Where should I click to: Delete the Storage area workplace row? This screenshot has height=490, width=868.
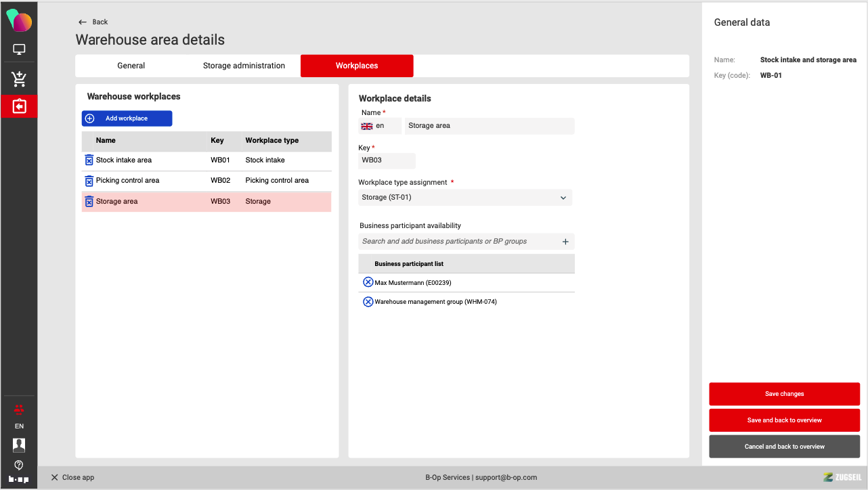coord(89,202)
